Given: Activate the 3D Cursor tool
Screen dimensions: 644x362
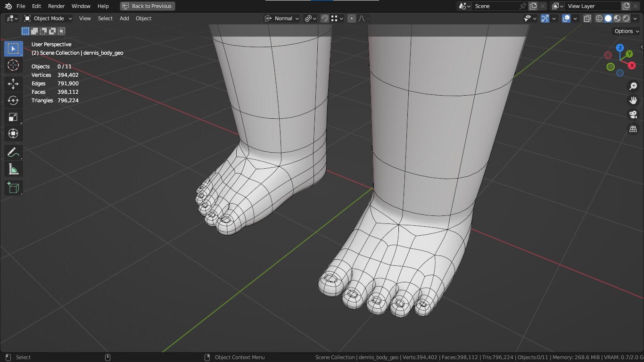Looking at the screenshot, I should click(x=13, y=65).
